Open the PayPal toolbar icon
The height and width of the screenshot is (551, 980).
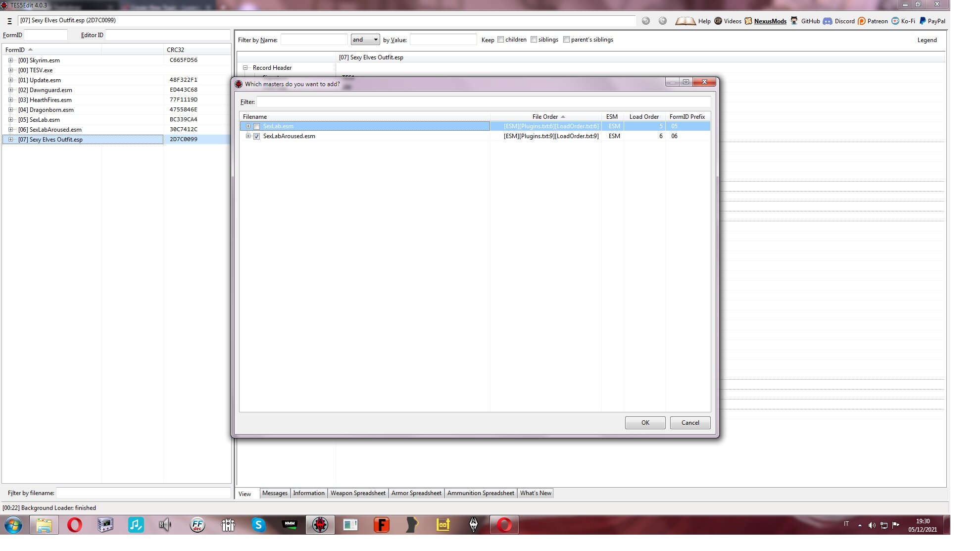coord(923,21)
